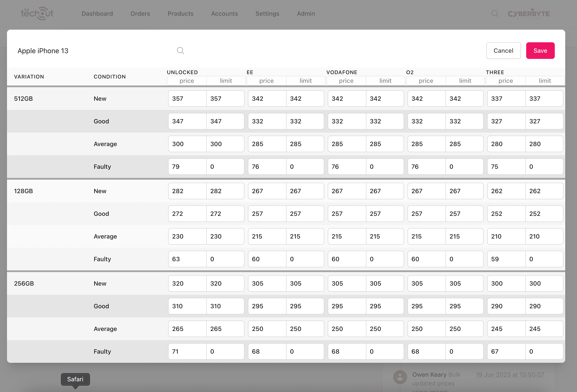Click the techout logo

click(x=37, y=13)
